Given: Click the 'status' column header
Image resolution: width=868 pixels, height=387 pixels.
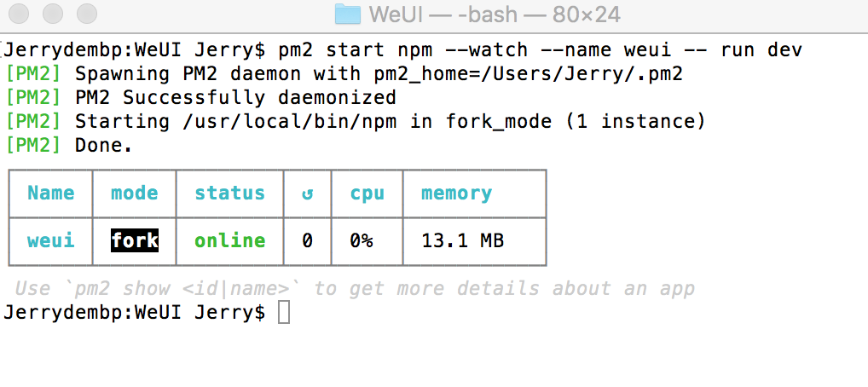Looking at the screenshot, I should click(229, 193).
